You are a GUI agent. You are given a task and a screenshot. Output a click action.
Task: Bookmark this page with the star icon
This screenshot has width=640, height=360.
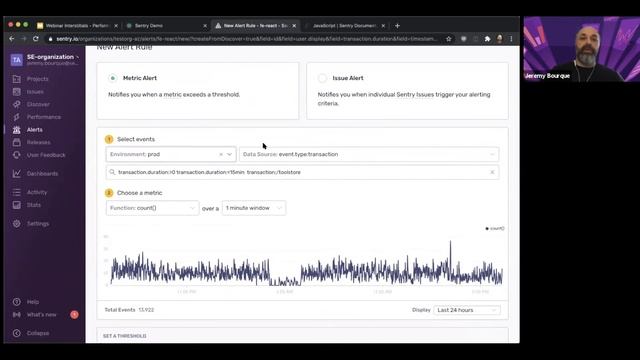(449, 39)
